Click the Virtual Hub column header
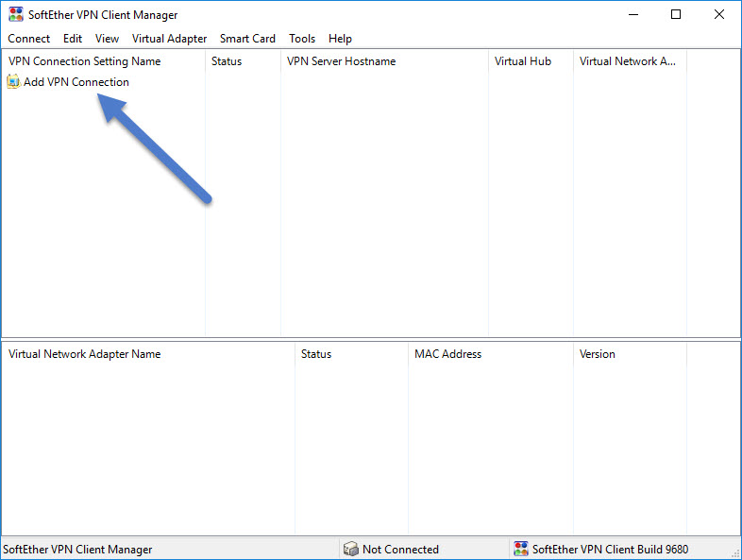Image resolution: width=742 pixels, height=560 pixels. [x=531, y=61]
